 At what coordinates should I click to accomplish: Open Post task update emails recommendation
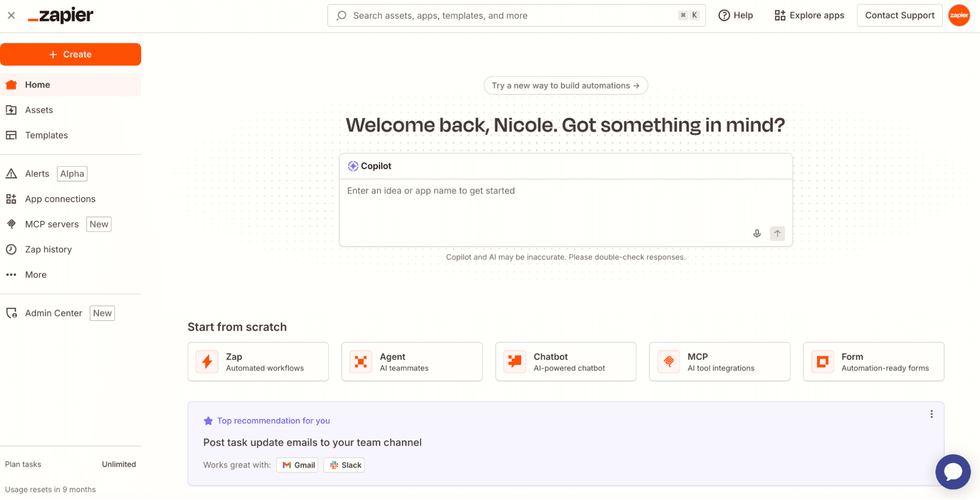point(312,443)
